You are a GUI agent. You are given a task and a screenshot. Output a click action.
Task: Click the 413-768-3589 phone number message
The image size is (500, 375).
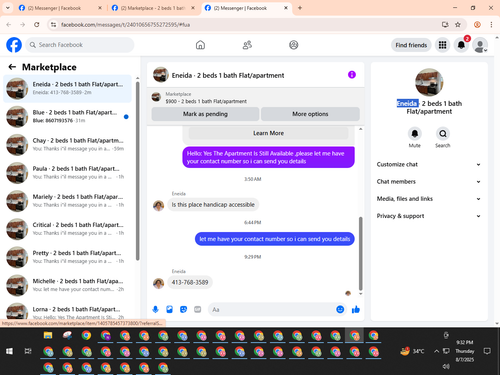pyautogui.click(x=190, y=282)
